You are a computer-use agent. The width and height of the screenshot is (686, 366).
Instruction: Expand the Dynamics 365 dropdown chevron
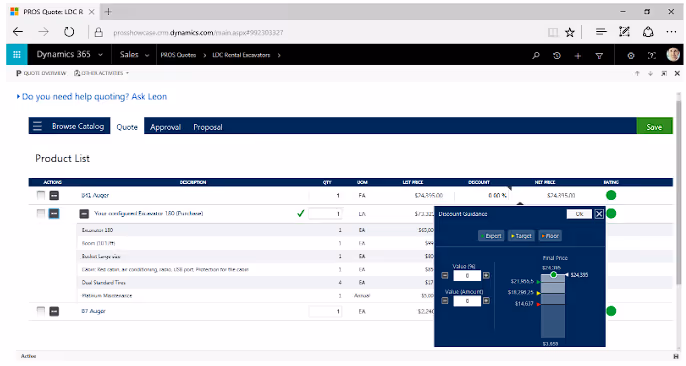(x=101, y=55)
